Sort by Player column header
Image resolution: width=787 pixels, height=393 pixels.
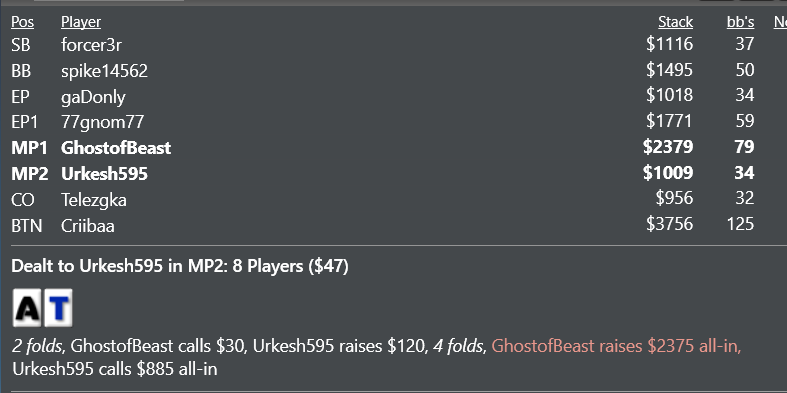click(x=81, y=22)
